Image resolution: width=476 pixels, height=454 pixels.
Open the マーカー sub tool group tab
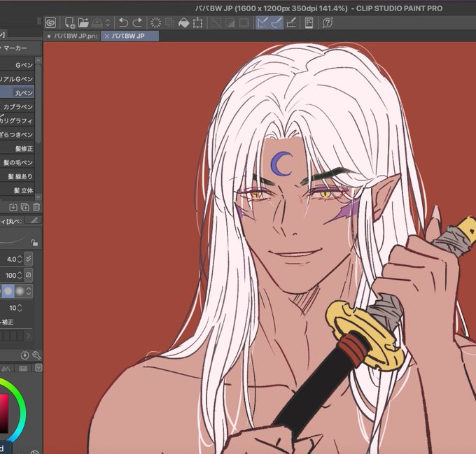tap(15, 48)
